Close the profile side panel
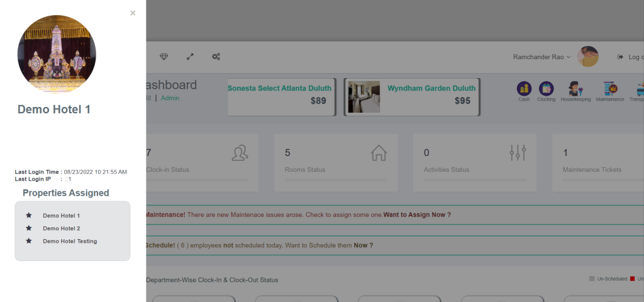Screen dimensions: 644x302 click(x=133, y=13)
